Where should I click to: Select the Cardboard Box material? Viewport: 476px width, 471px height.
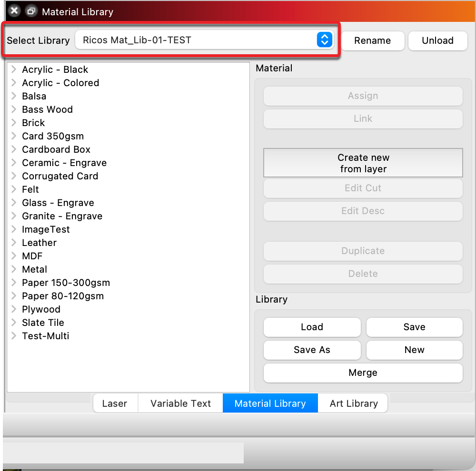point(56,149)
